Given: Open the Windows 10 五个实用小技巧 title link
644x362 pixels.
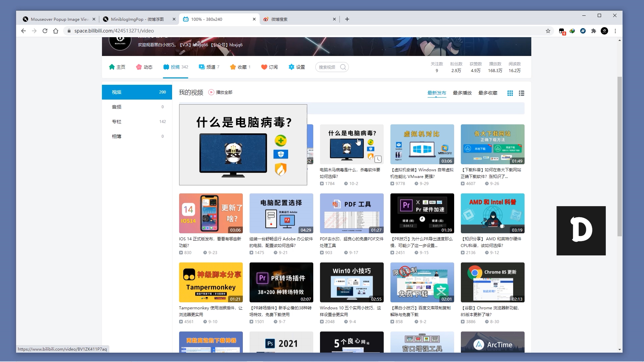Looking at the screenshot, I should click(350, 311).
